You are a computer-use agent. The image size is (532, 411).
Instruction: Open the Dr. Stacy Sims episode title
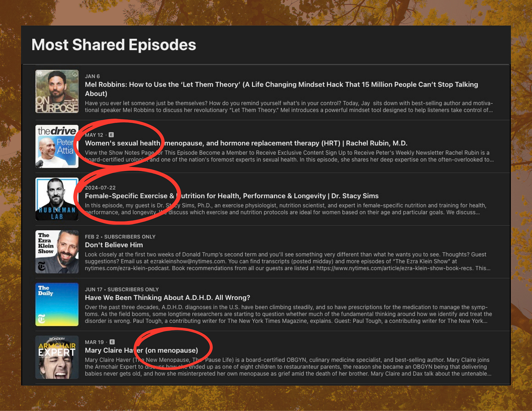pos(232,196)
